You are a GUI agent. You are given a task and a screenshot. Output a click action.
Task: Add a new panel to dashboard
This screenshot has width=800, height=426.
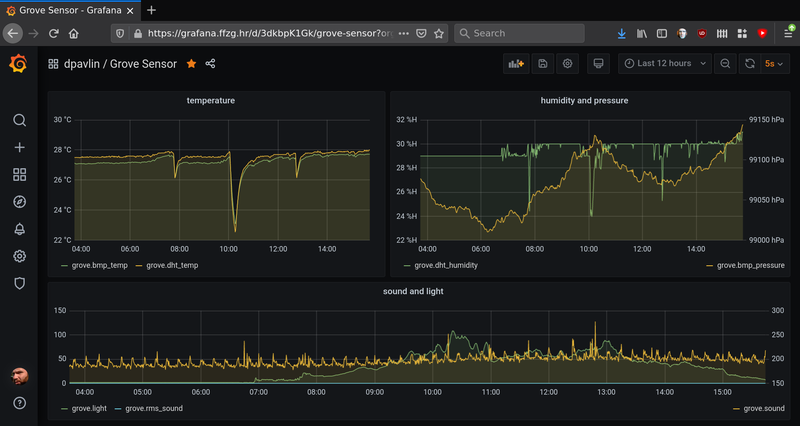pos(516,64)
